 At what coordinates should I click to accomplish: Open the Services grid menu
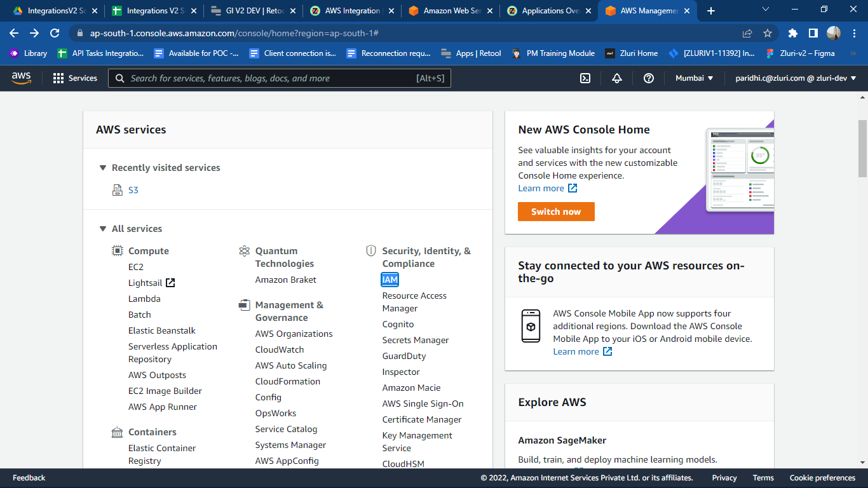[x=75, y=78]
